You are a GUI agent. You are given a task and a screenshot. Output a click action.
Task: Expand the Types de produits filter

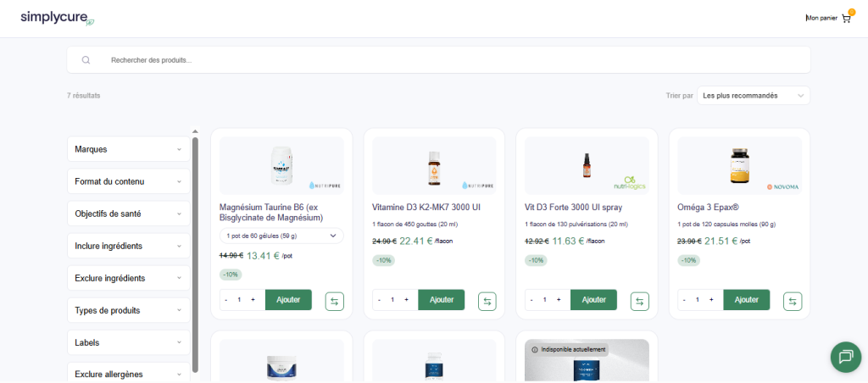tap(128, 310)
